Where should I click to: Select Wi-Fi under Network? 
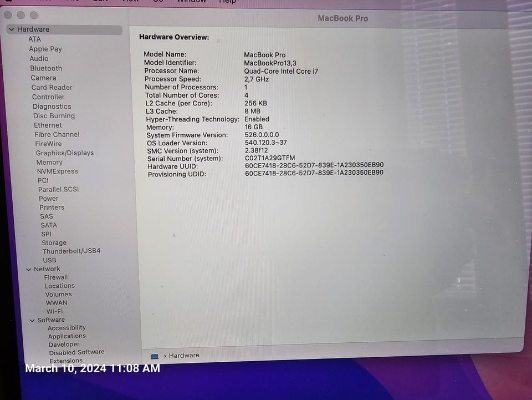coord(54,311)
